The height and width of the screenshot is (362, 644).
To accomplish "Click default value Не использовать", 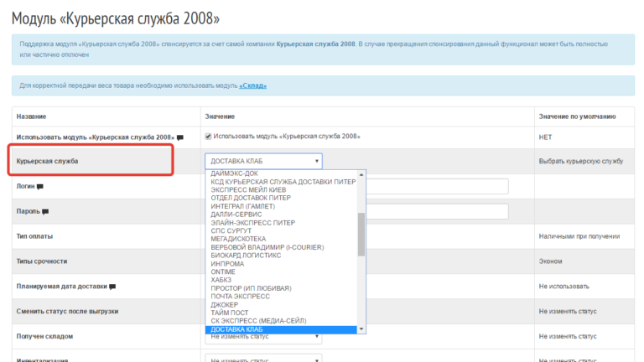I will click(563, 287).
